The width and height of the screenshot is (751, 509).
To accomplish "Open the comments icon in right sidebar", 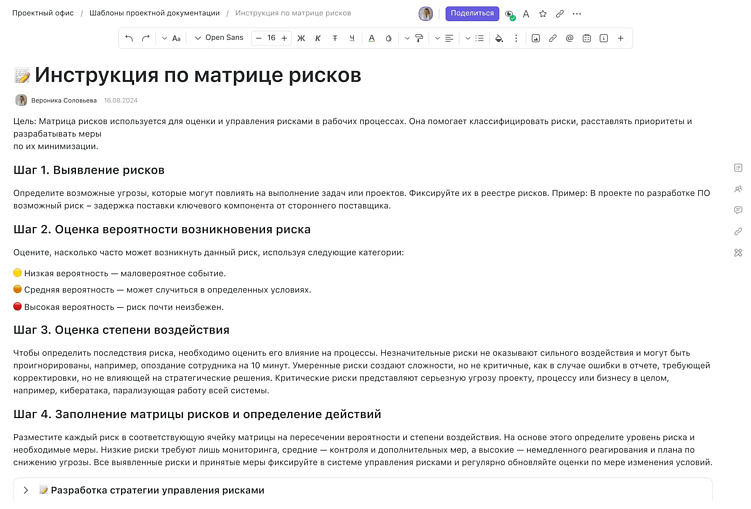I will point(738,210).
